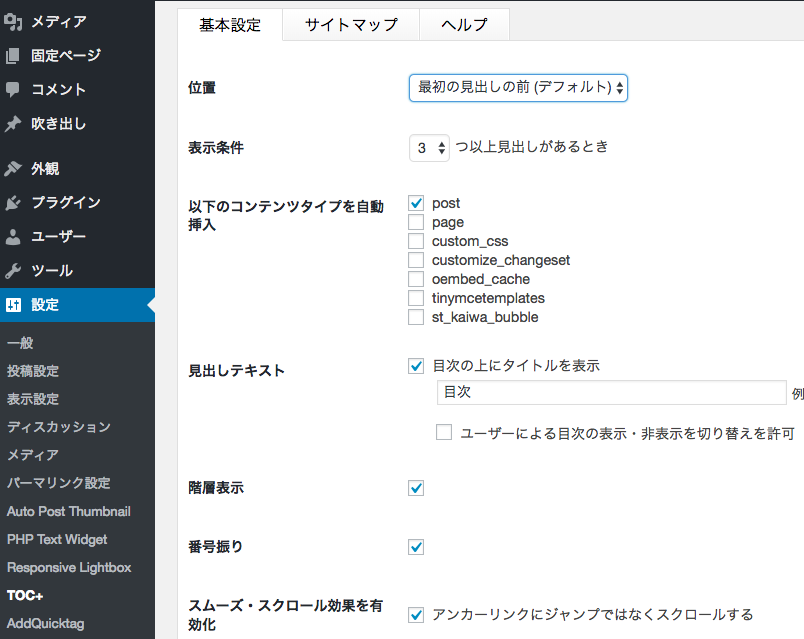The height and width of the screenshot is (639, 804).
Task: Check the st_kaiwa_bubble checkbox
Action: click(416, 317)
